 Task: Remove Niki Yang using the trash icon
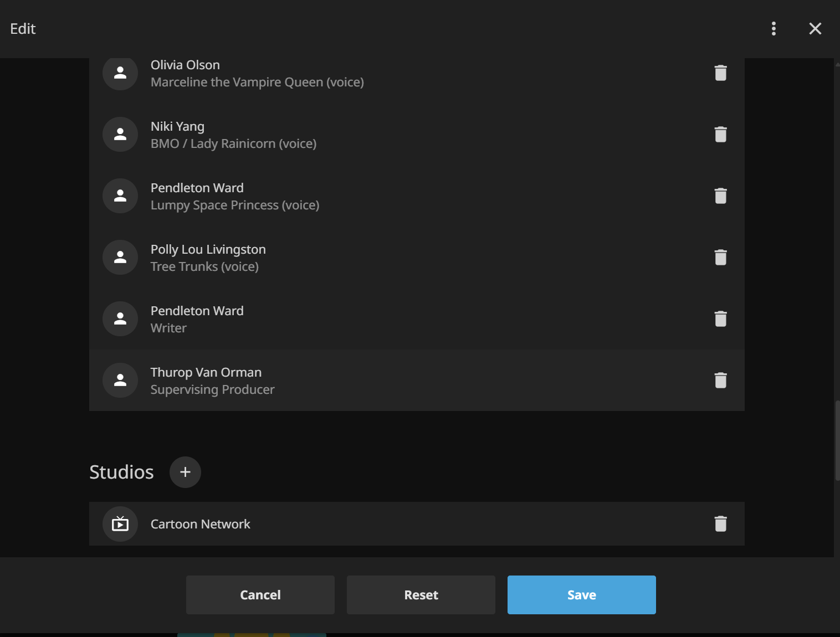coord(720,135)
